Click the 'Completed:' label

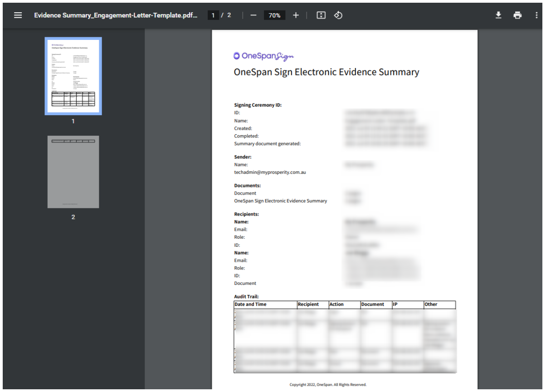coord(246,136)
